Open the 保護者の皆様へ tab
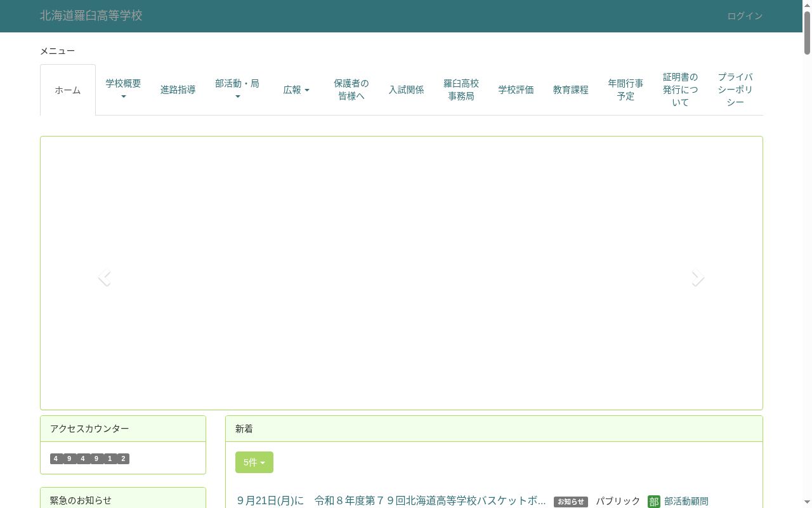Image resolution: width=812 pixels, height=508 pixels. click(x=351, y=90)
